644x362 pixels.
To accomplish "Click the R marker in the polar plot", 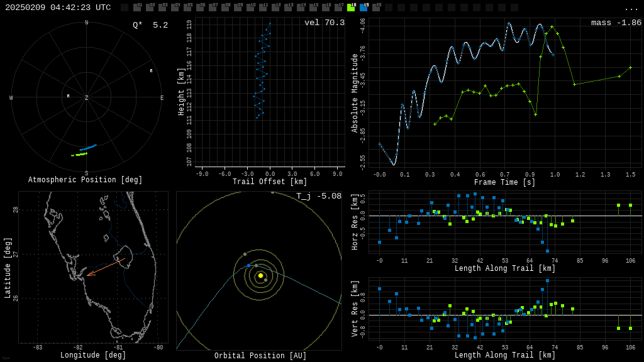I will click(151, 71).
